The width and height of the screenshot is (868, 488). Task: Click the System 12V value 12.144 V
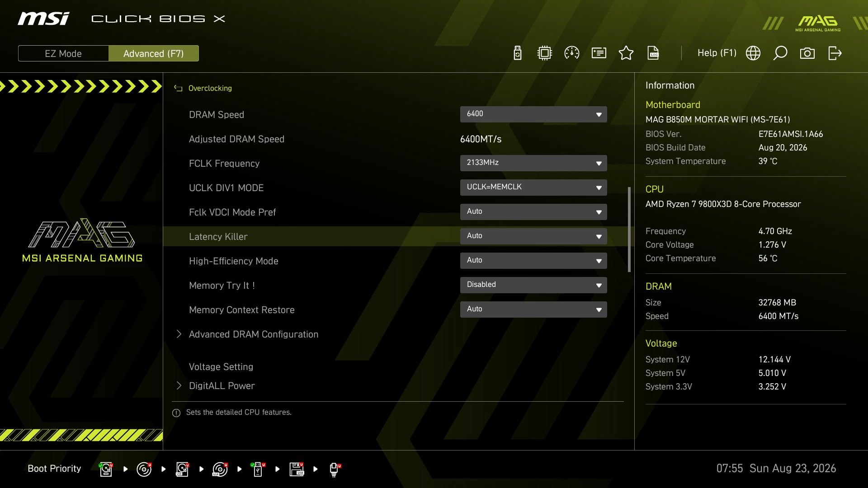click(775, 360)
